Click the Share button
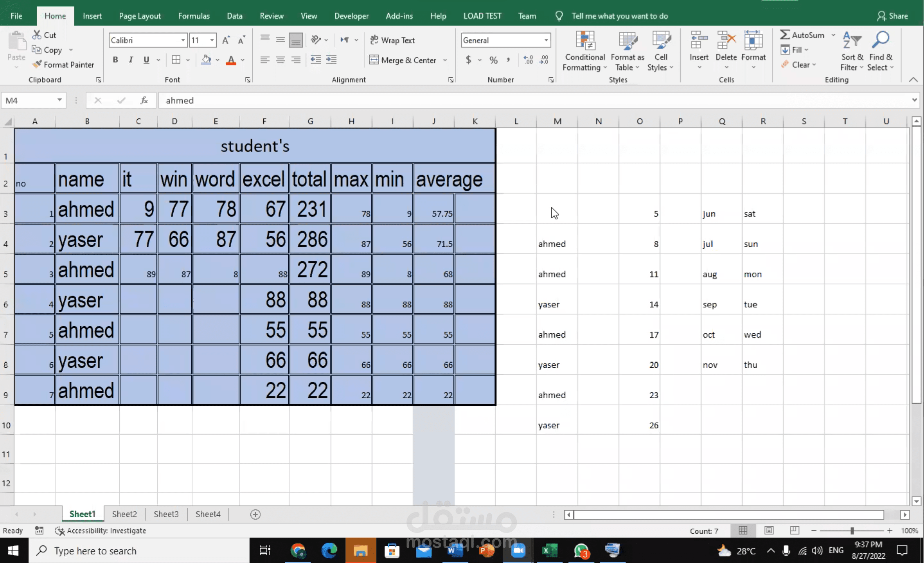The image size is (924, 563). click(x=892, y=16)
